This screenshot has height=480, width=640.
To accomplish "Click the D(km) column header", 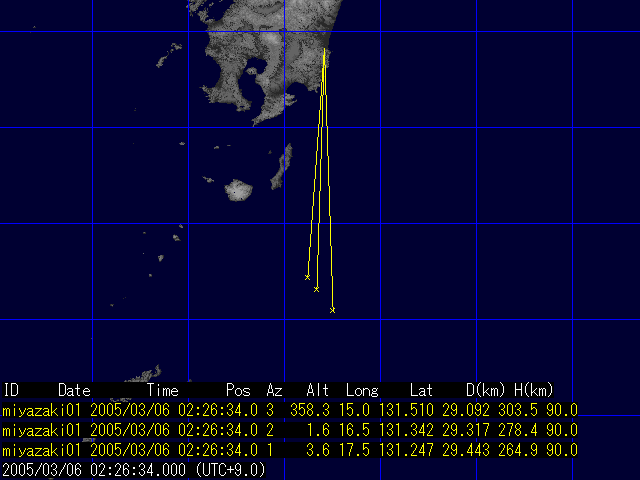I will click(x=487, y=390).
